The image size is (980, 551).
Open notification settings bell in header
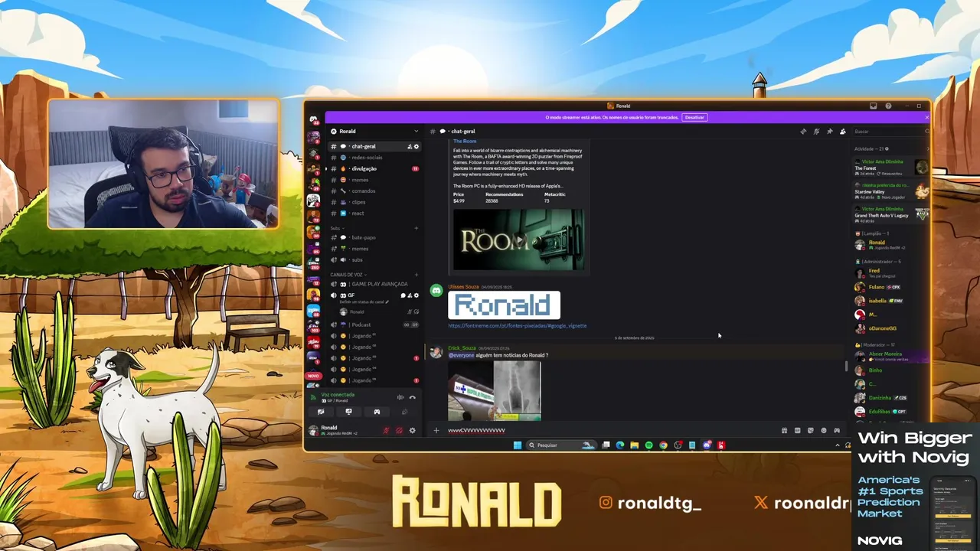point(816,132)
